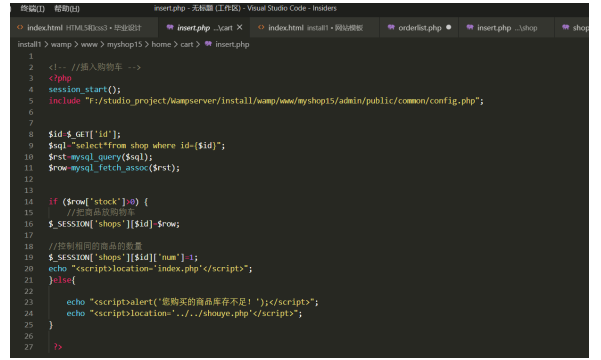Image resolution: width=601 pixels, height=360 pixels.
Task: Select install1 in the breadcrumb path
Action: pos(29,44)
